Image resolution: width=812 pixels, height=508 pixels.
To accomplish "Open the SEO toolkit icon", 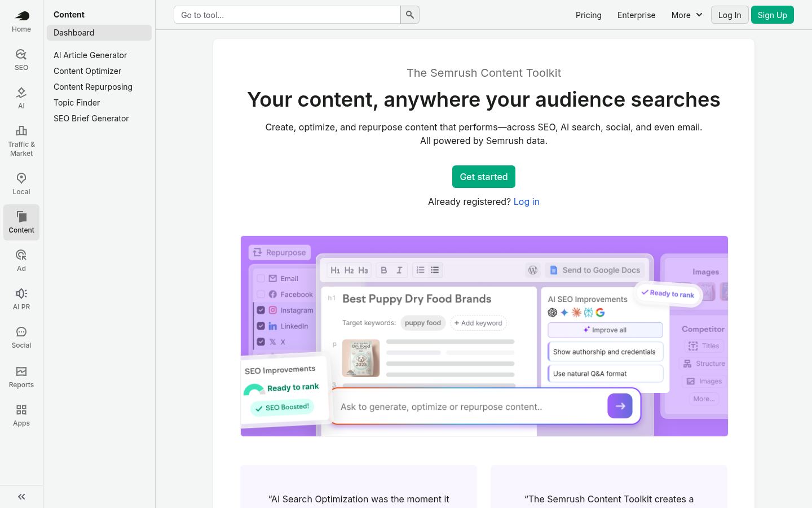I will [21, 60].
